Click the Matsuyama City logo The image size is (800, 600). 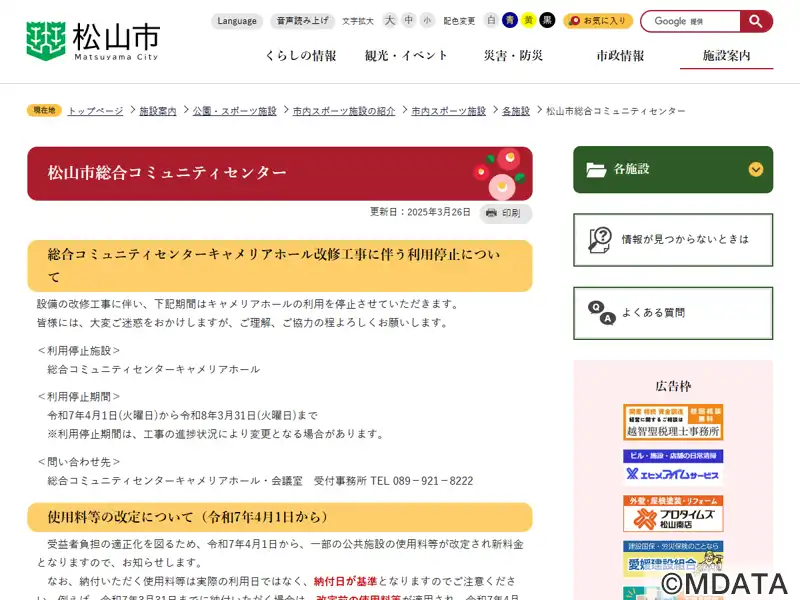click(x=92, y=41)
